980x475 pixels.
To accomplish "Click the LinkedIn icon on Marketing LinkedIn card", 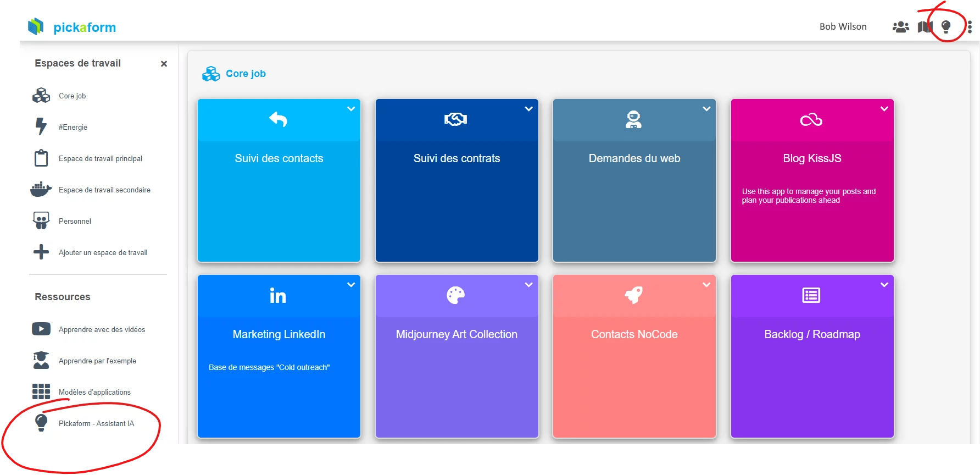I will [x=278, y=296].
